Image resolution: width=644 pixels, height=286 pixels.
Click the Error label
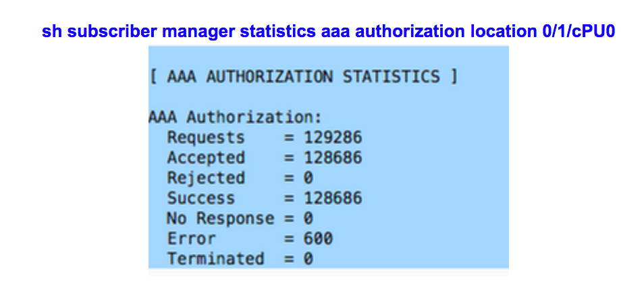(192, 238)
